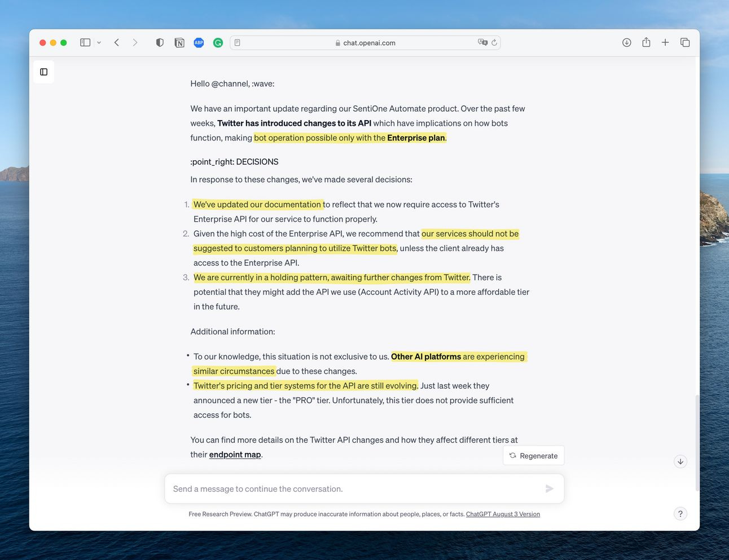Click 'Hello @channel, :wave:' text
The height and width of the screenshot is (560, 729).
[x=232, y=83]
